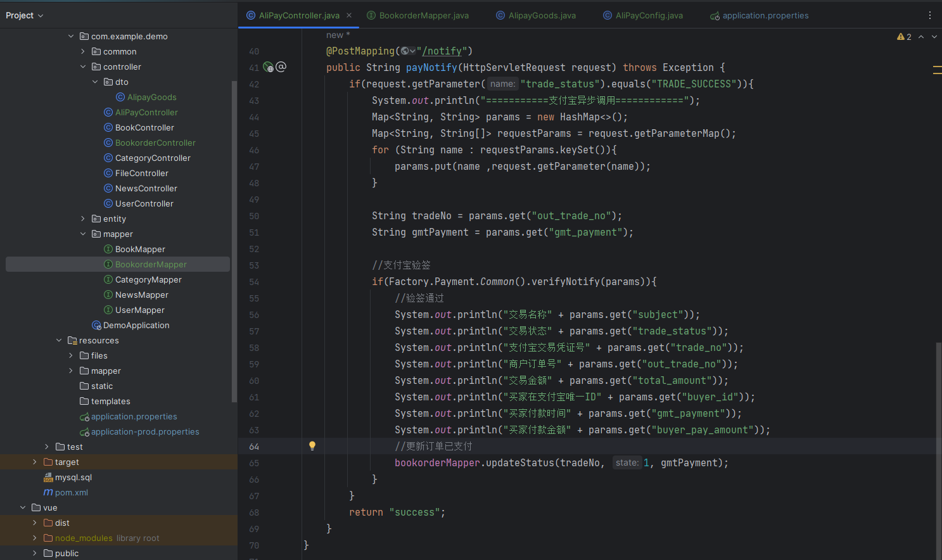
Task: Switch to AliPayConfig.java tab
Action: 643,15
